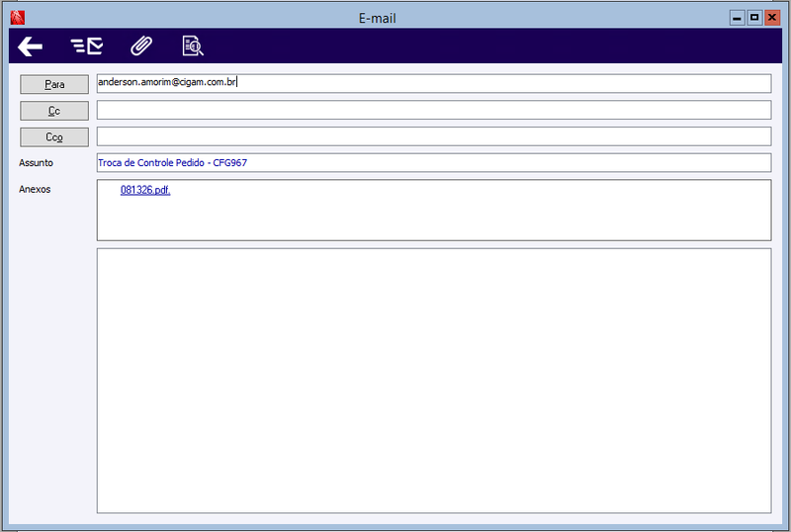Open the Cco recipients button
Image resolution: width=791 pixels, height=532 pixels.
pyautogui.click(x=54, y=136)
